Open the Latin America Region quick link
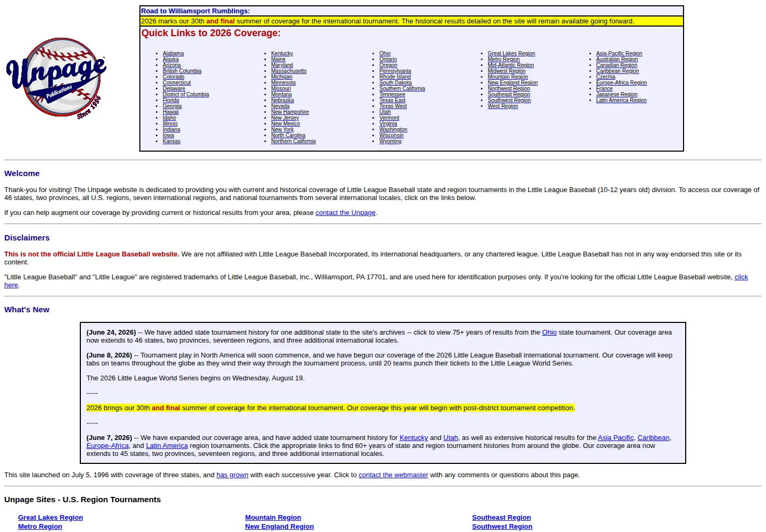Viewport: 766px width, 532px height. point(621,101)
